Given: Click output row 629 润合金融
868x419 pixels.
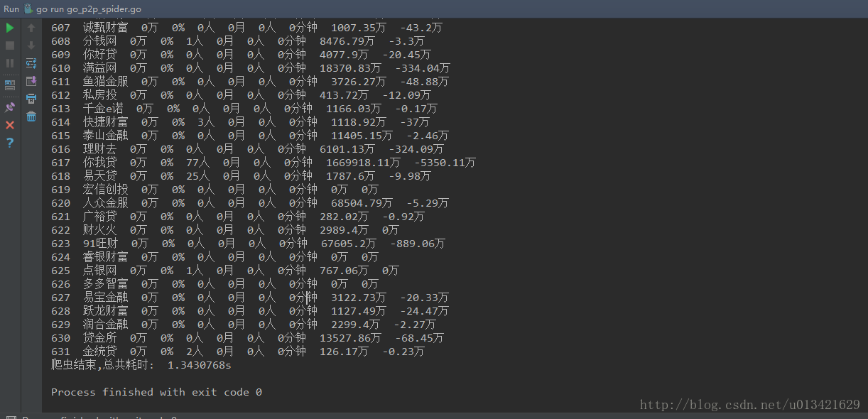Looking at the screenshot, I should (x=244, y=325).
